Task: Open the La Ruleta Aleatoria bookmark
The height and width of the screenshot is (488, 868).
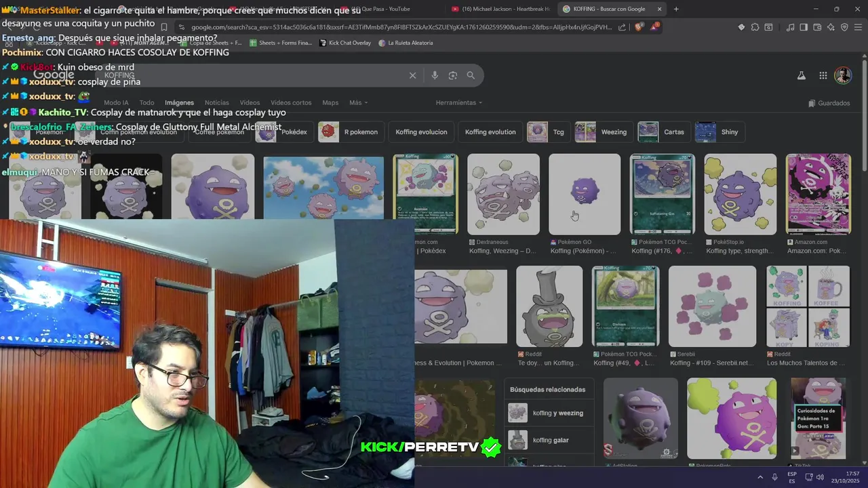Action: [406, 43]
